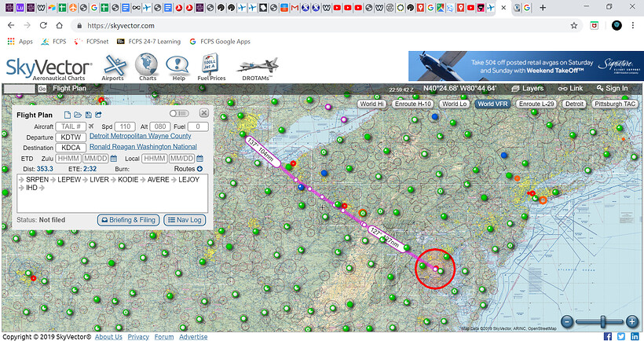Switch to World Hi chart
644x341 pixels.
click(x=371, y=104)
